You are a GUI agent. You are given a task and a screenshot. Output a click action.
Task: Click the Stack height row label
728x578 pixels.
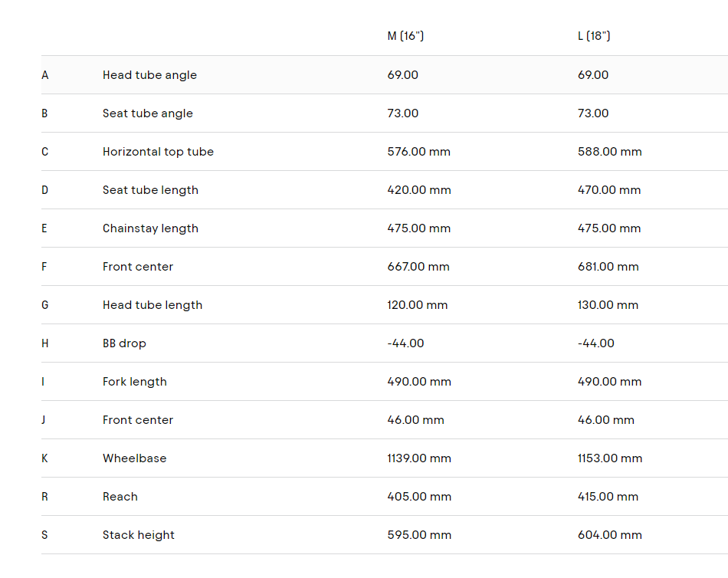[139, 535]
